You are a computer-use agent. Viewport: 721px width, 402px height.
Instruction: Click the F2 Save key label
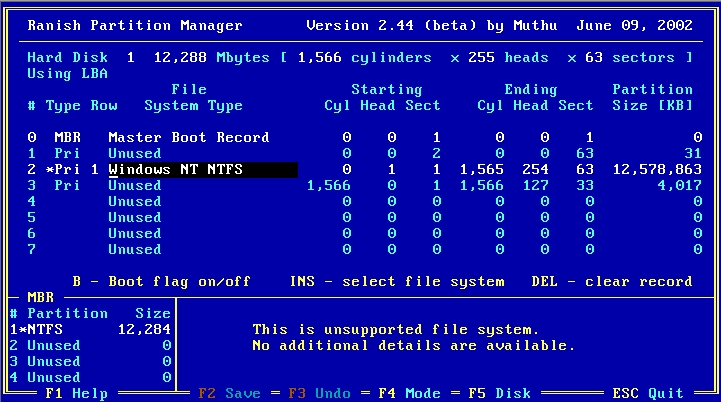click(x=229, y=394)
